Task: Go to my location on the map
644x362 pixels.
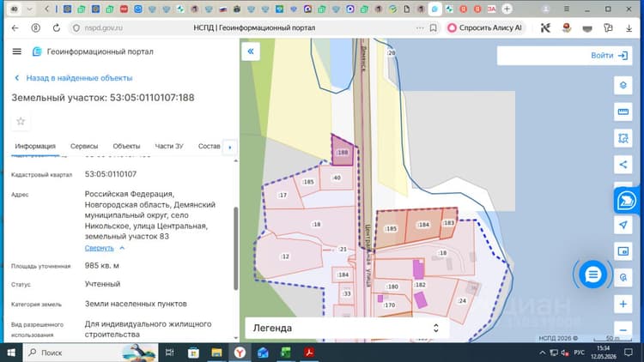Action: pos(623,225)
